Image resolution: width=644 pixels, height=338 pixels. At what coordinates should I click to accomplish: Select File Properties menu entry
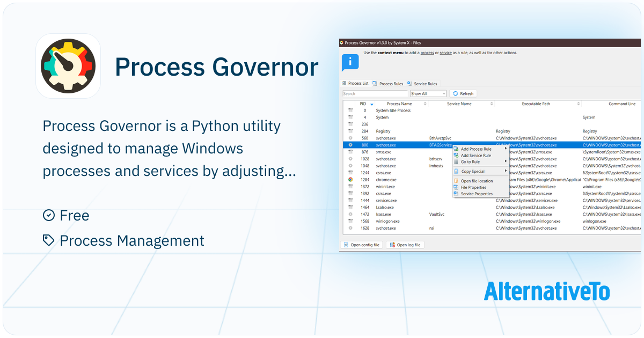click(x=480, y=187)
